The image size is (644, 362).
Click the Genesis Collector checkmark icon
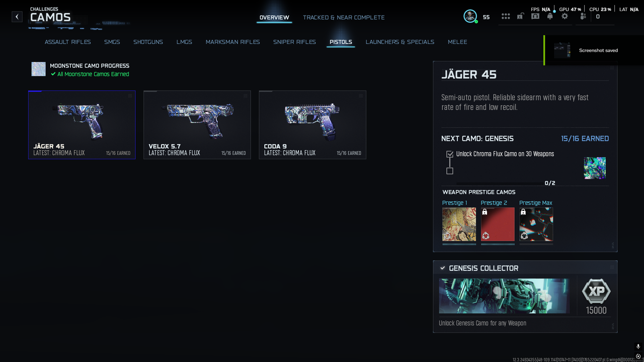click(x=443, y=268)
